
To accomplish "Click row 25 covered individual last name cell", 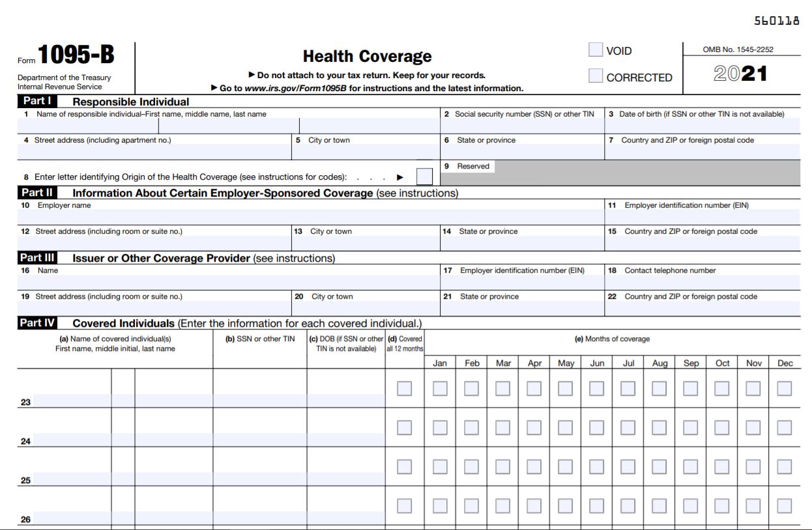I will (x=174, y=479).
